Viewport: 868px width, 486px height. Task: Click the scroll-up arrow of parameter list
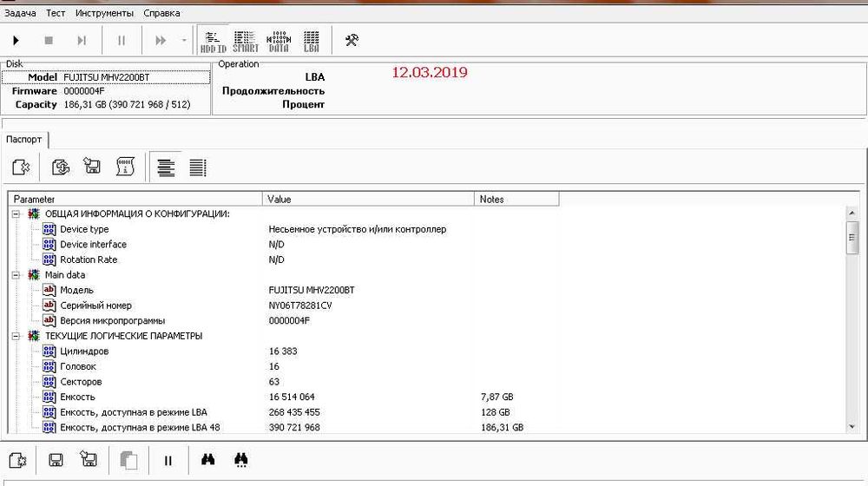(852, 213)
